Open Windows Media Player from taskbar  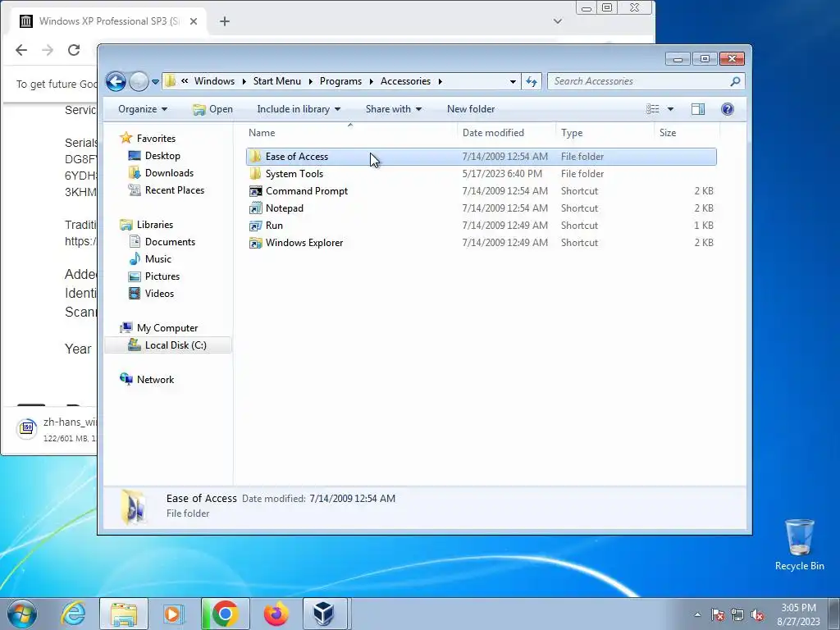[173, 614]
